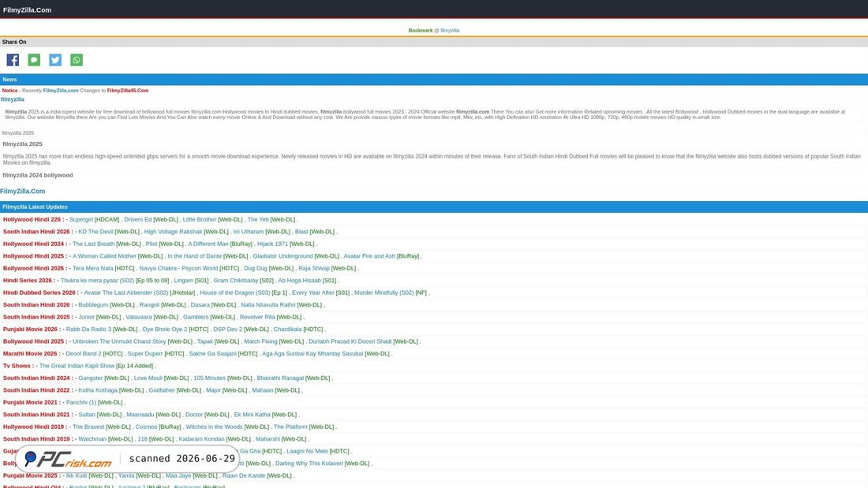
Task: Open the FilmyZilla.Com header title
Action: (x=27, y=10)
